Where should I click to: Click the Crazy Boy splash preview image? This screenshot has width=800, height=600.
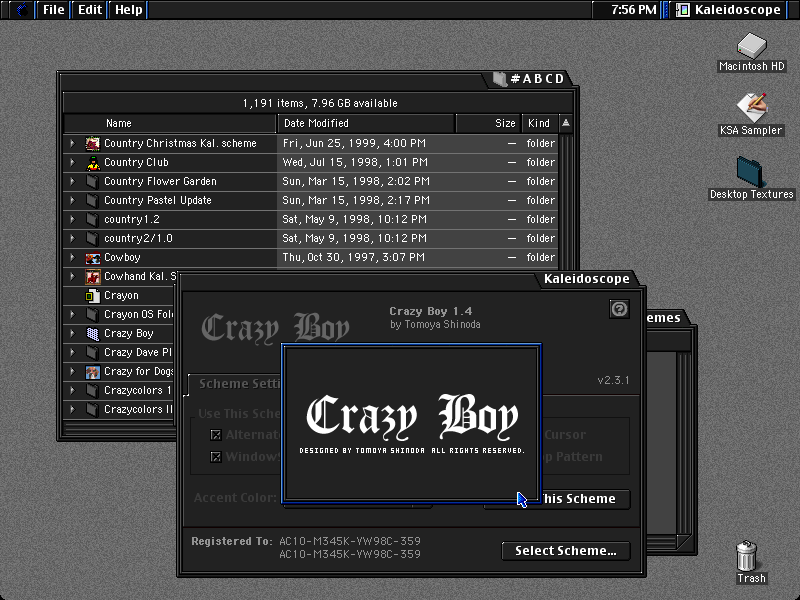[x=411, y=423]
